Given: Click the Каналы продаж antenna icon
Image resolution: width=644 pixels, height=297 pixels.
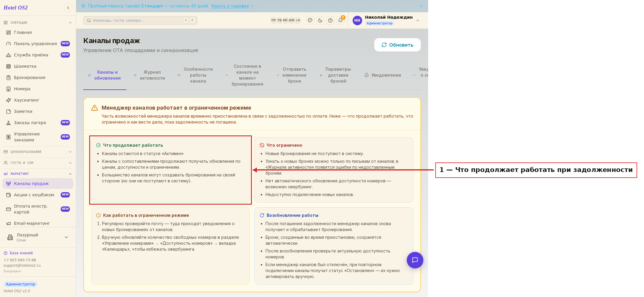Looking at the screenshot, I should pyautogui.click(x=9, y=184).
